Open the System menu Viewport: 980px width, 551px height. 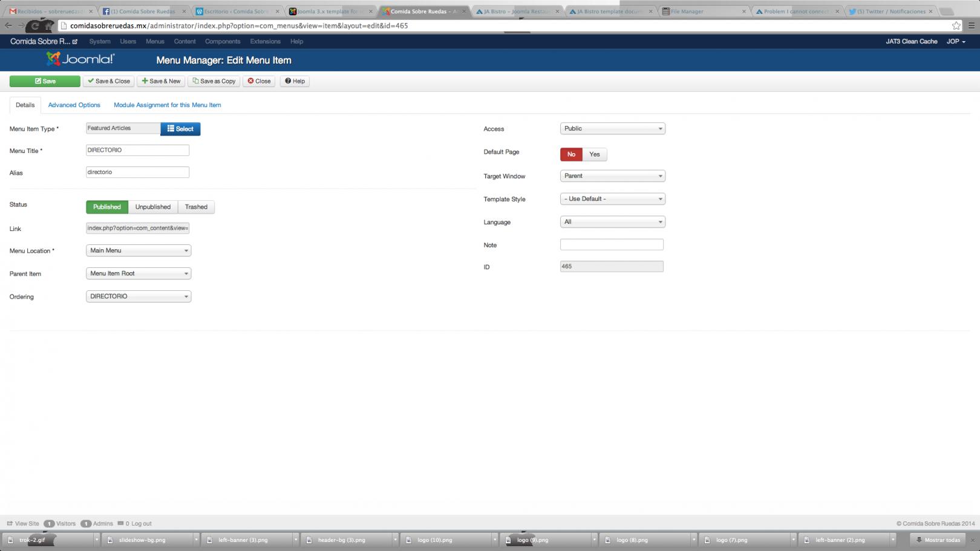pos(100,42)
